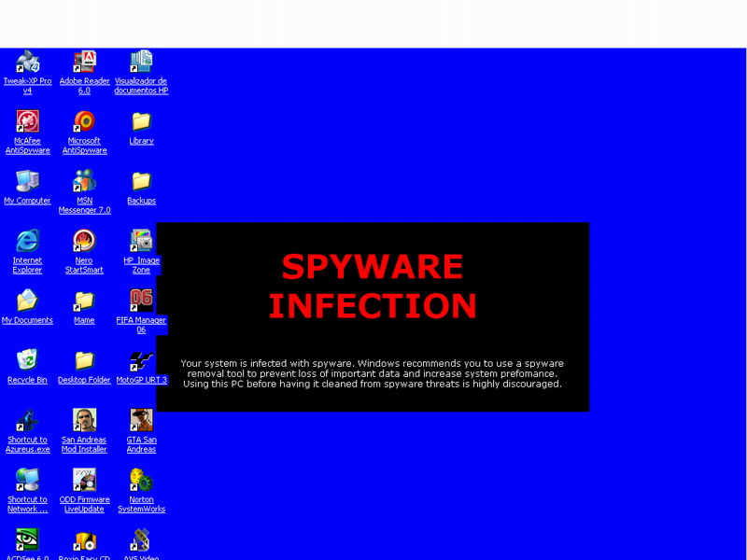Open the Roxio Easy CD shortcut icon
Viewport: 747px width, 560px height.
click(x=84, y=539)
